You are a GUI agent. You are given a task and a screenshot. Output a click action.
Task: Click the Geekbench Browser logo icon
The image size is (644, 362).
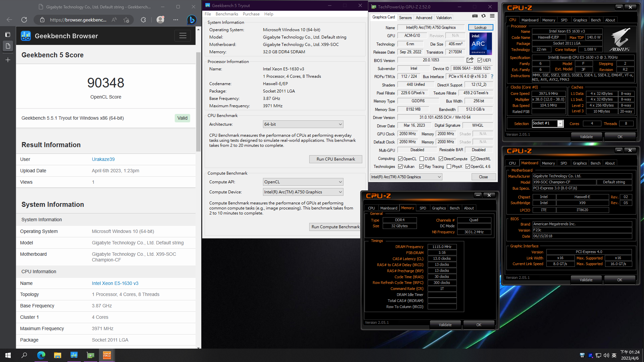(26, 36)
